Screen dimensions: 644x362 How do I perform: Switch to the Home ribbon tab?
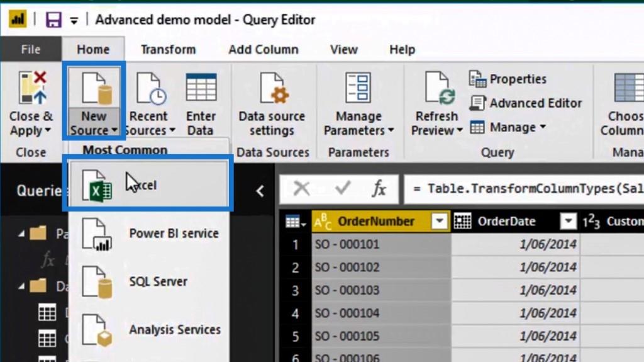[x=93, y=49]
